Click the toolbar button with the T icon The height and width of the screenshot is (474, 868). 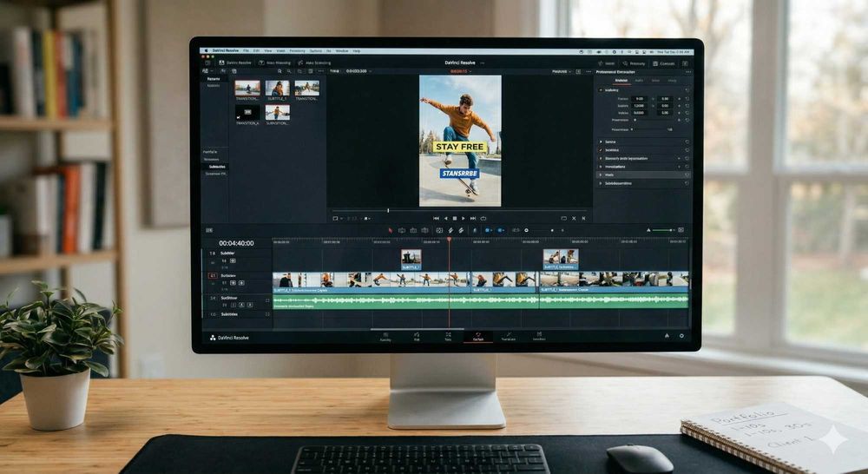click(x=274, y=63)
